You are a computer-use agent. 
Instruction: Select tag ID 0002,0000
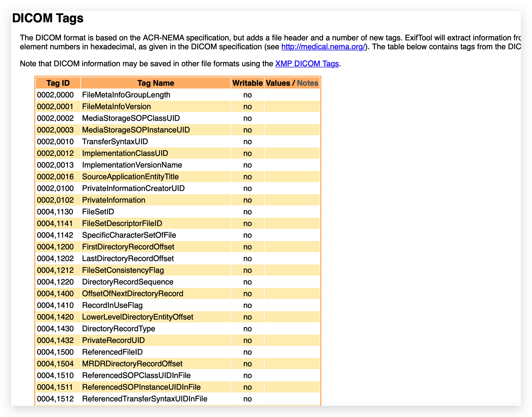pos(55,95)
